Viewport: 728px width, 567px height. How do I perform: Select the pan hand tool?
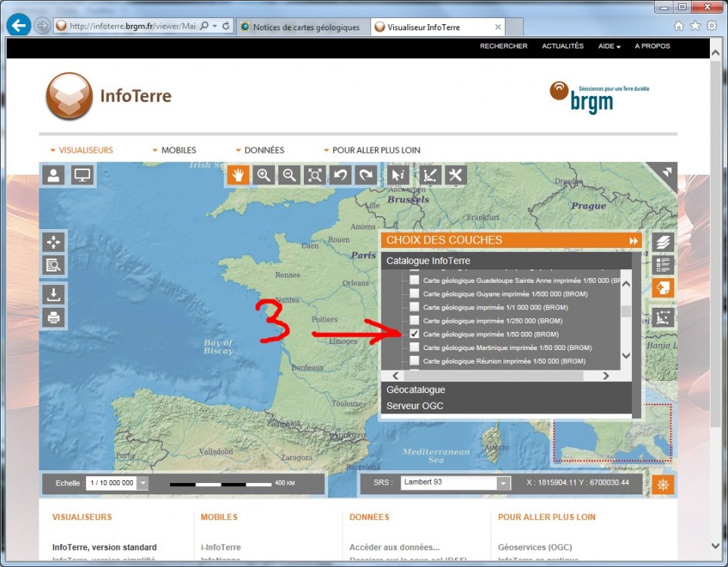pyautogui.click(x=238, y=175)
